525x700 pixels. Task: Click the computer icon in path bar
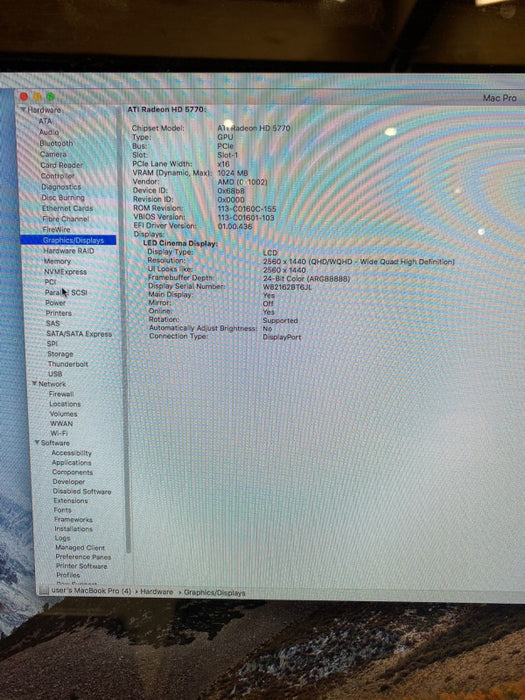(44, 591)
